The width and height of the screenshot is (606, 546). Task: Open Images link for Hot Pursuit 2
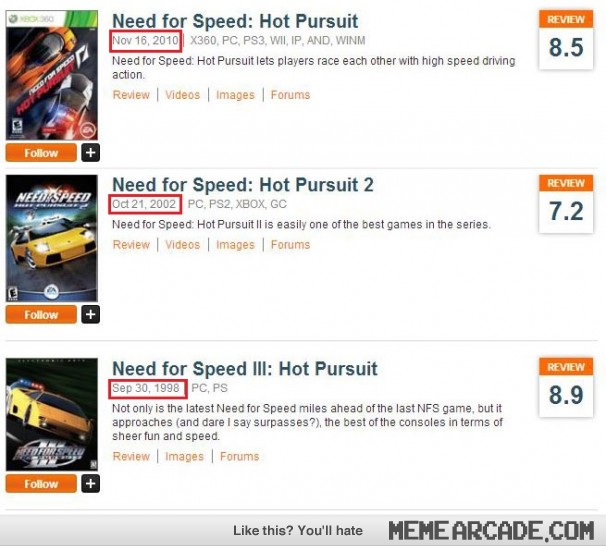(x=235, y=245)
